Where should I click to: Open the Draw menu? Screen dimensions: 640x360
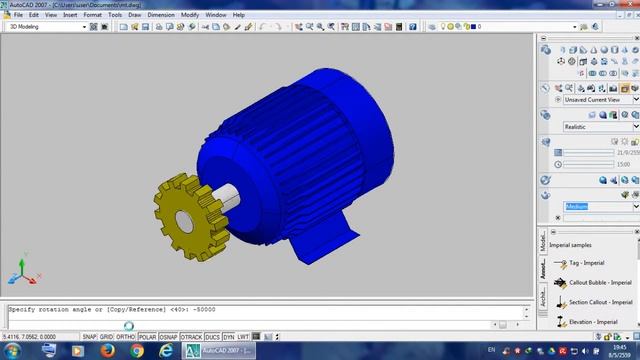tap(134, 15)
